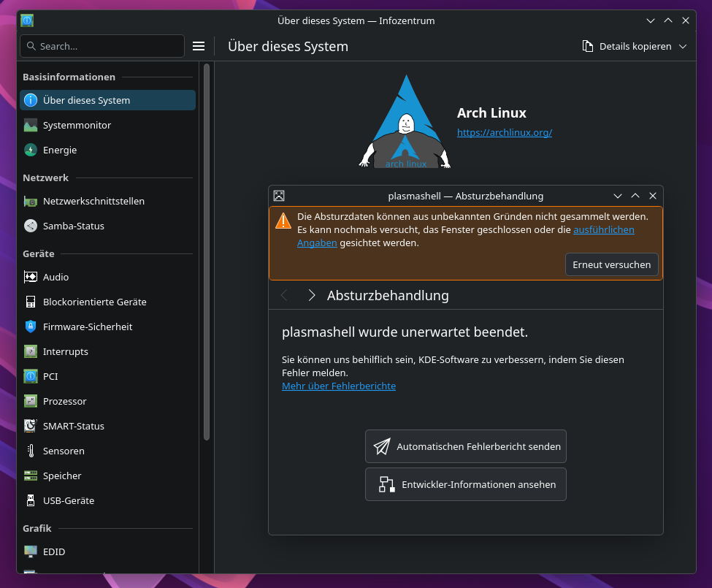Click Erneut versuchen button
Viewport: 712px width, 588px height.
(x=612, y=264)
